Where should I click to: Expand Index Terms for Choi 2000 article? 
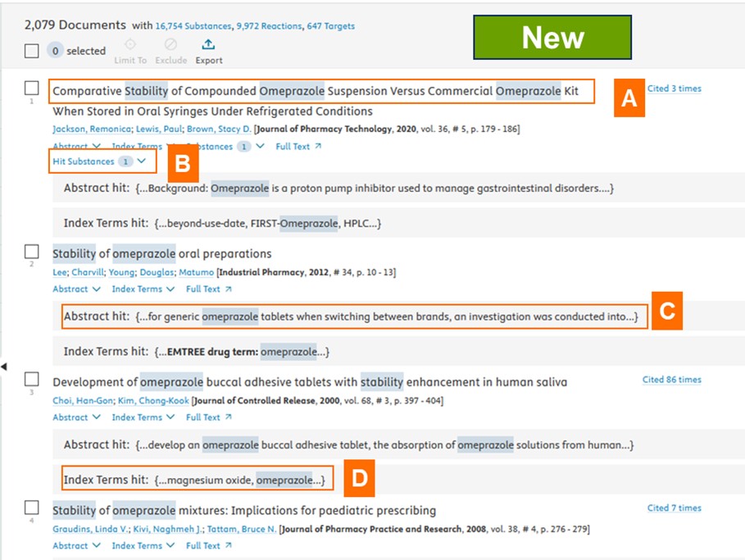click(143, 417)
